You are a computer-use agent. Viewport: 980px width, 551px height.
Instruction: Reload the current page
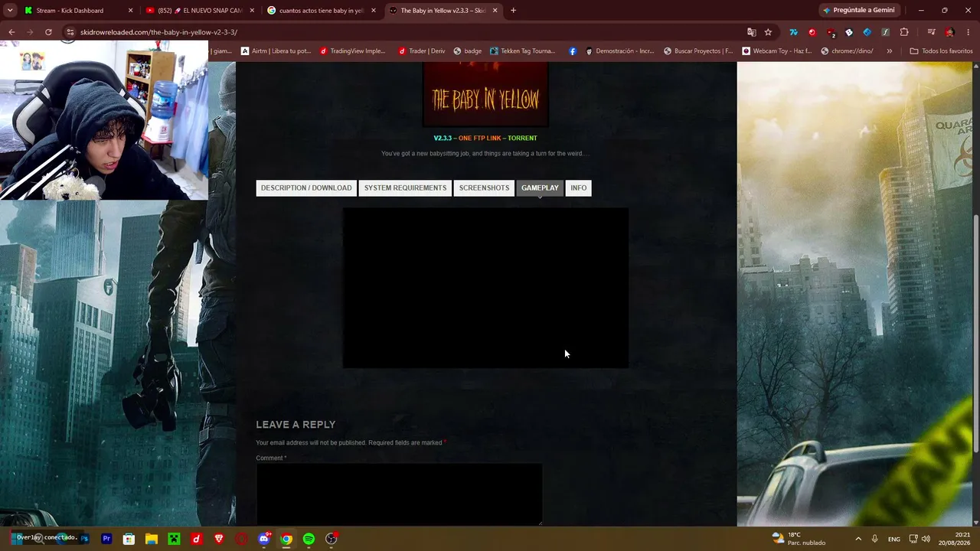point(48,32)
